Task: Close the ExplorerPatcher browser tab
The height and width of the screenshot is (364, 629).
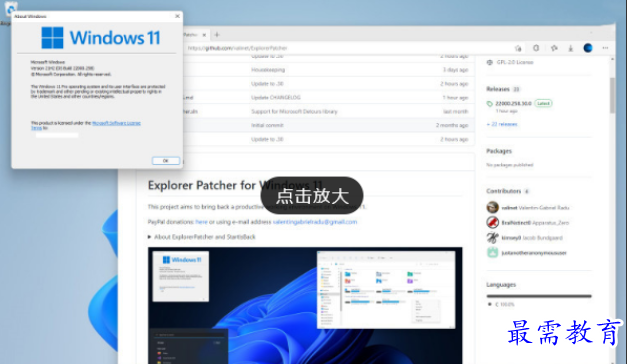Action: 204,35
